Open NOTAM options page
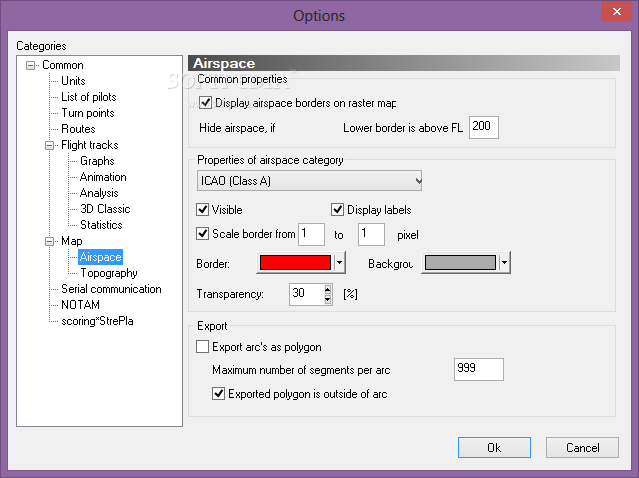 tap(80, 305)
